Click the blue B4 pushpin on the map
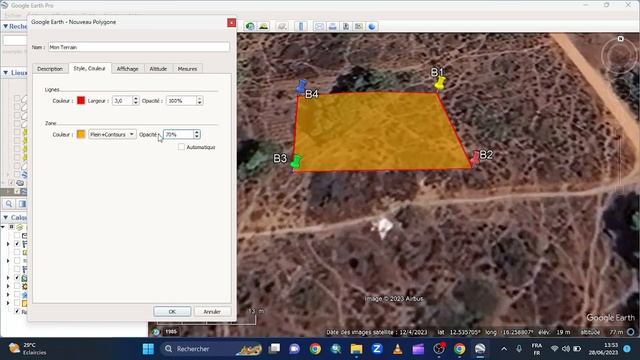This screenshot has width=640, height=360. [301, 87]
